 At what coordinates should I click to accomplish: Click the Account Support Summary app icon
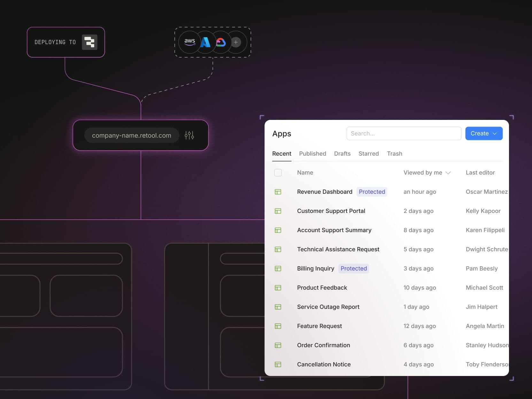coord(278,230)
